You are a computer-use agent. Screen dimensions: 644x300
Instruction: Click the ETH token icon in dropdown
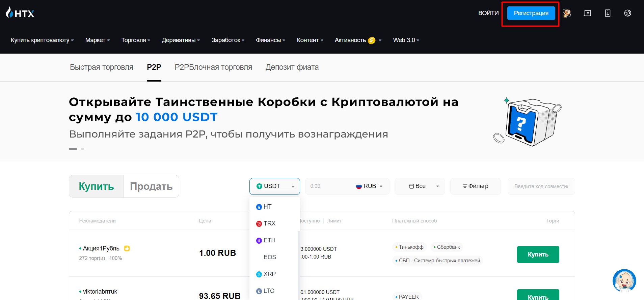coord(259,241)
